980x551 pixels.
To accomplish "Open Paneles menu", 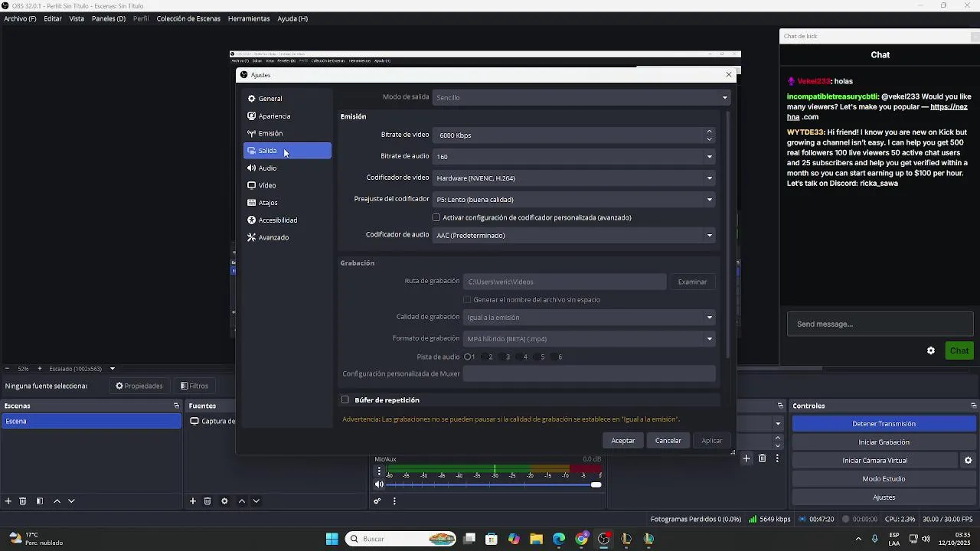I will [x=109, y=18].
